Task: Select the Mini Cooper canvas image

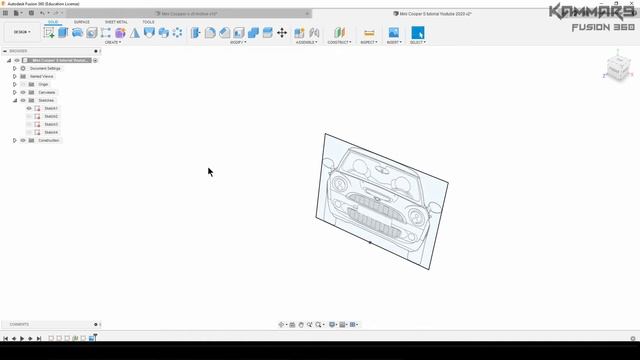Action: (x=382, y=201)
